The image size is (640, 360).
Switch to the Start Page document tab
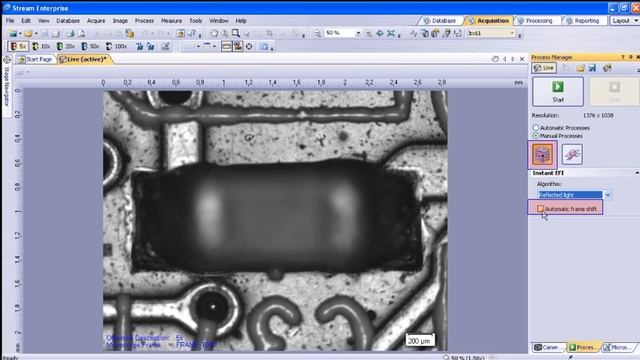[x=36, y=59]
